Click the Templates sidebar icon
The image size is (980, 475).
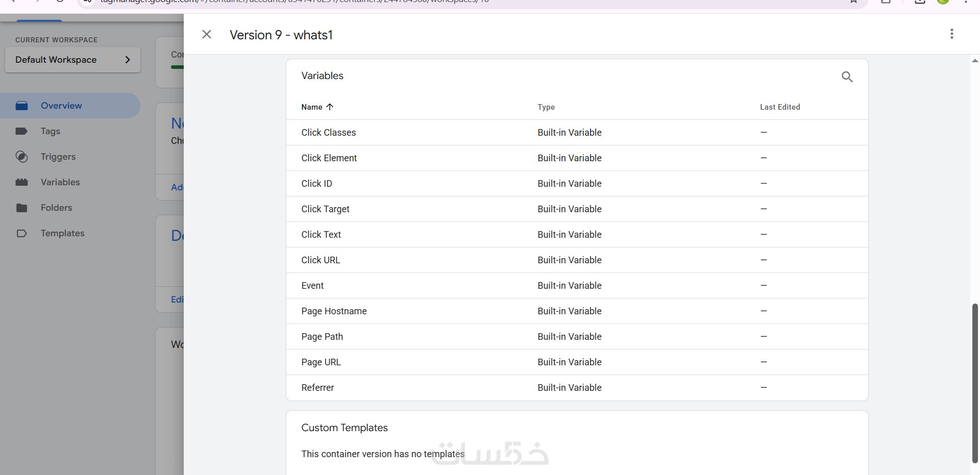[21, 233]
